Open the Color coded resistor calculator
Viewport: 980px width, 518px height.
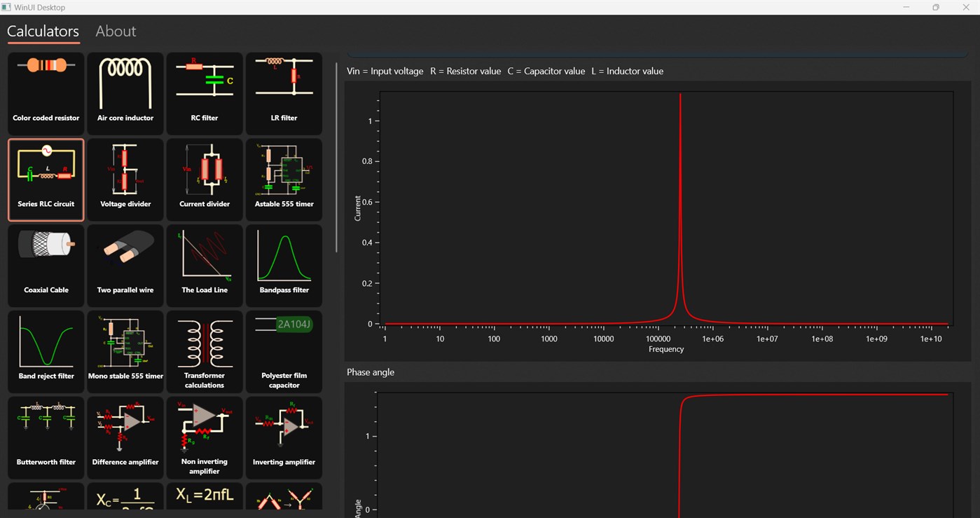(46, 93)
